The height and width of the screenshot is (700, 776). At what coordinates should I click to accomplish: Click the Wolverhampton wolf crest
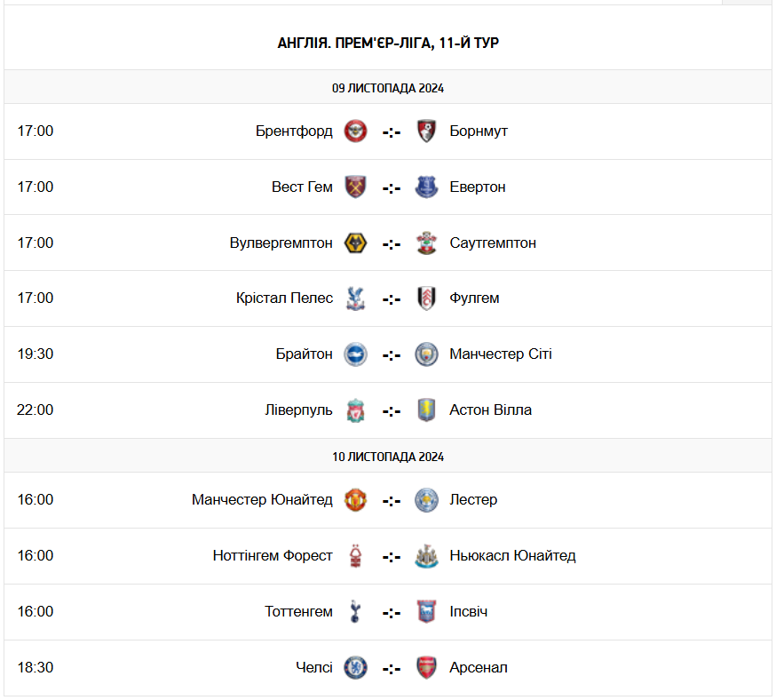[x=356, y=243]
